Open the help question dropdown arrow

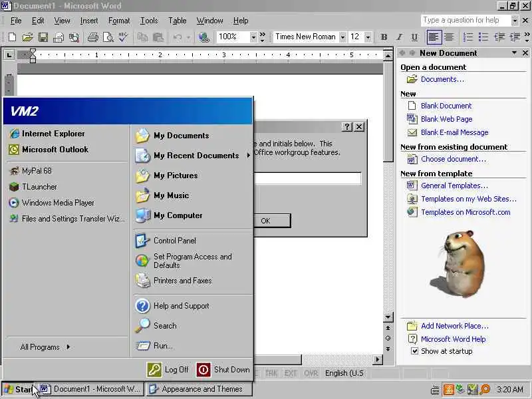515,21
